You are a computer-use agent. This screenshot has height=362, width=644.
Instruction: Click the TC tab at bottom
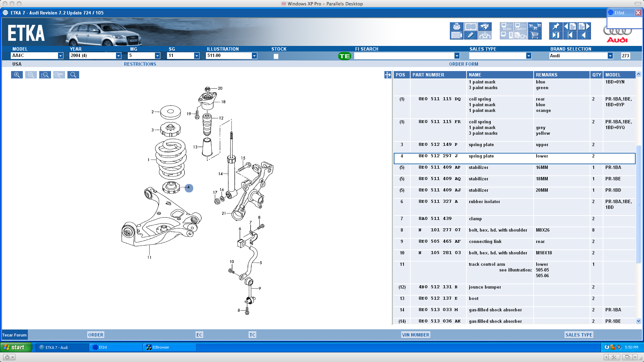pos(252,335)
